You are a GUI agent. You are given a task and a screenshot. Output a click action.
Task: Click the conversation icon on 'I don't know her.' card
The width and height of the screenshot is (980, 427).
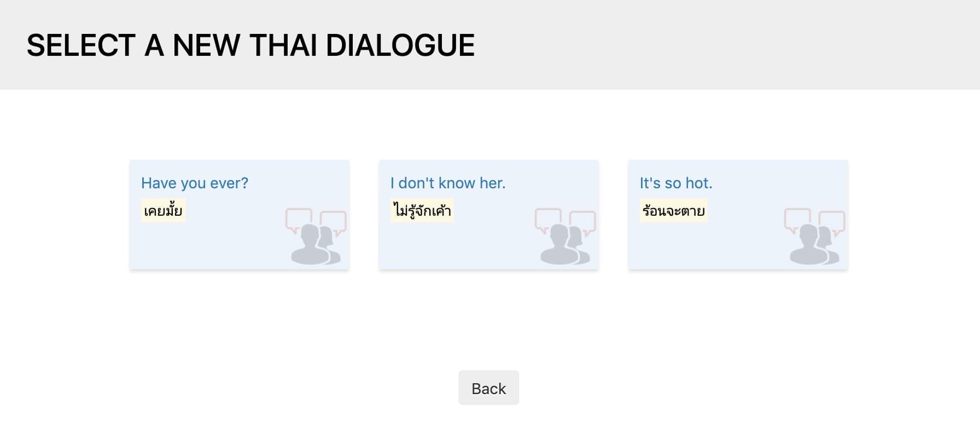click(565, 236)
